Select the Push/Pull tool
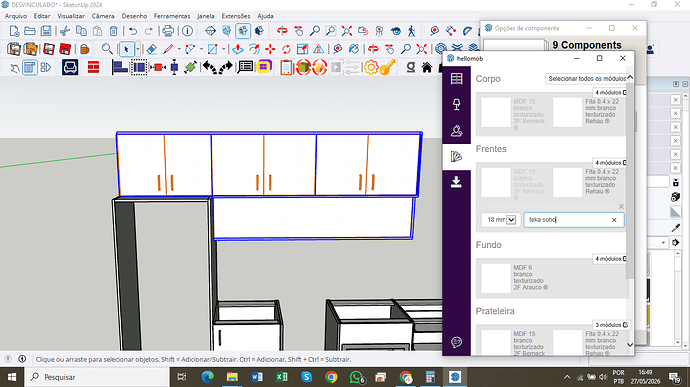Screen dimensions: 690x387 [238, 49]
